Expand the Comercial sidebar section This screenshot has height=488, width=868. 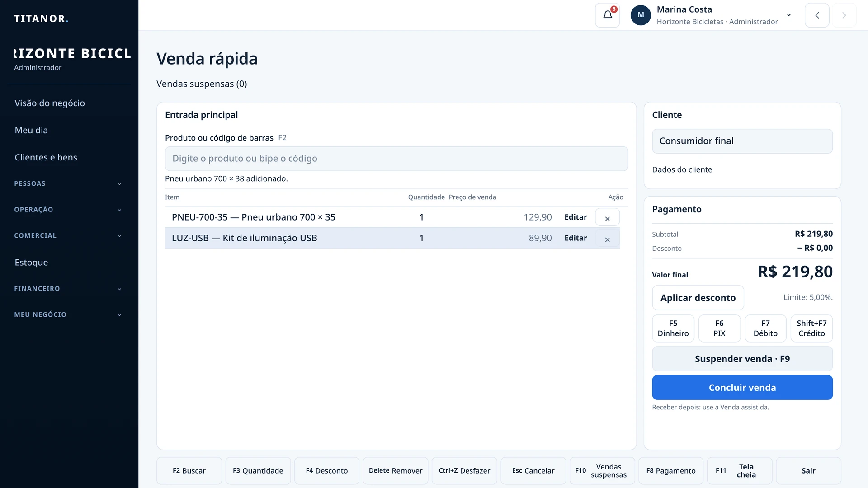68,236
